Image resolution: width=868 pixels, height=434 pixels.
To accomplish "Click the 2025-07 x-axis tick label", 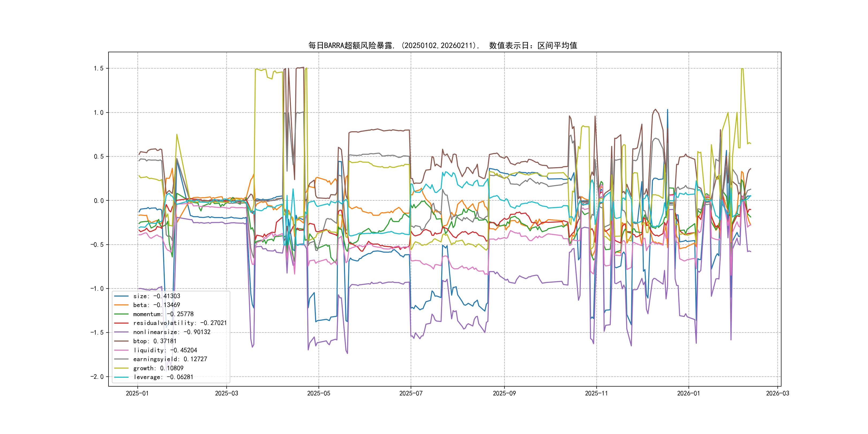I will (411, 393).
